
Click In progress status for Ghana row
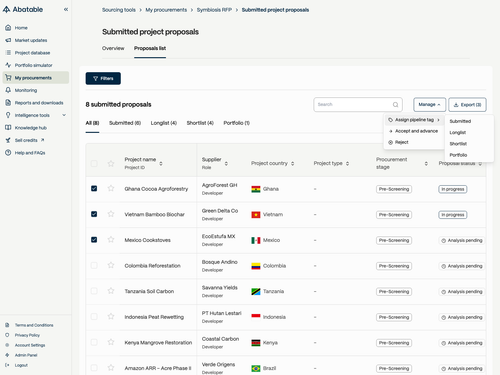click(x=453, y=189)
